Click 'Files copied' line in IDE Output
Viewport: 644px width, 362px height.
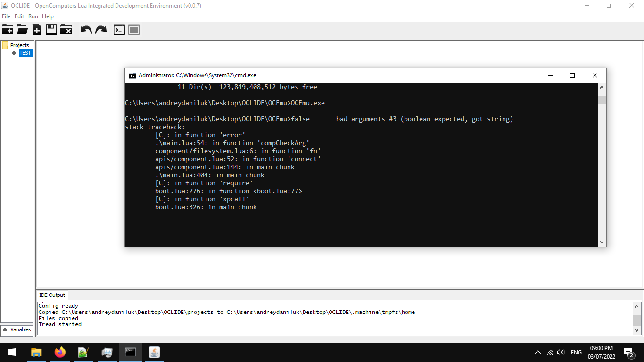coord(58,318)
